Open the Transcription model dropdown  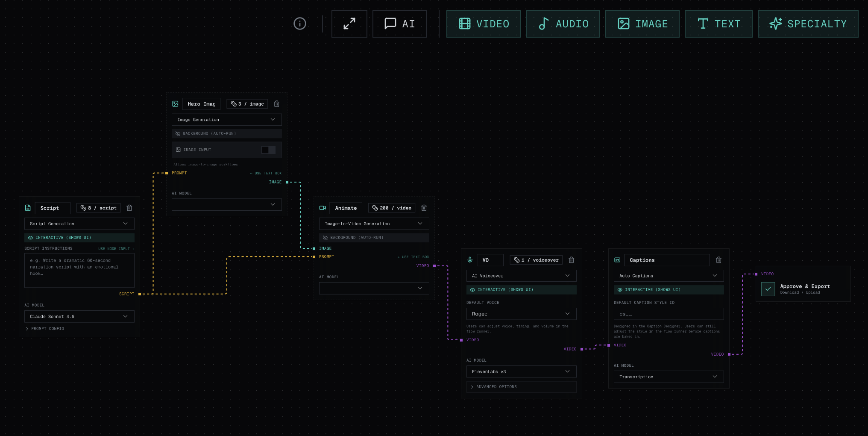coord(669,377)
